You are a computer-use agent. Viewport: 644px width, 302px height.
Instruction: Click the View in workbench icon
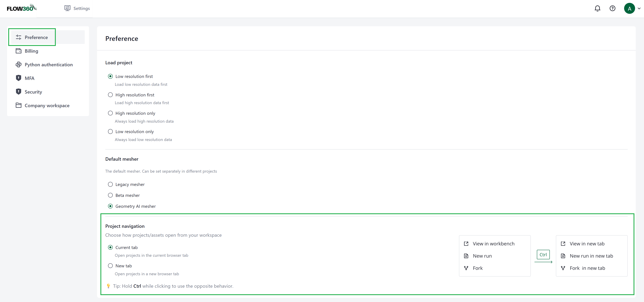coord(466,244)
